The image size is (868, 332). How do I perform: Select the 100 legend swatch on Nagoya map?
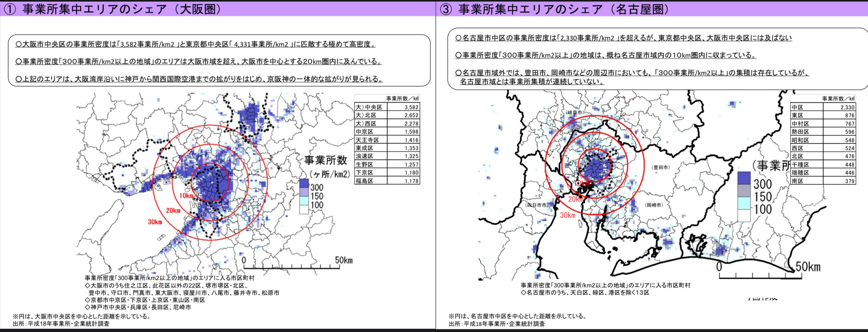pos(744,203)
